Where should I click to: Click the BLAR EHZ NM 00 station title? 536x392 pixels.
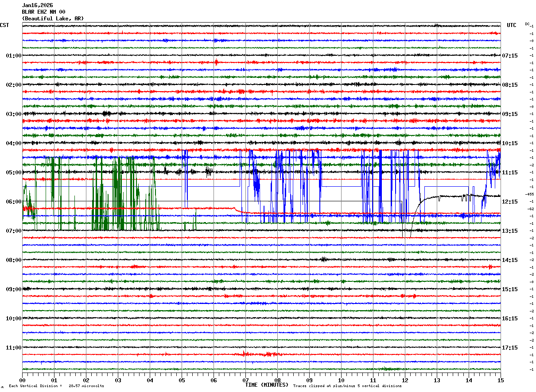click(43, 12)
